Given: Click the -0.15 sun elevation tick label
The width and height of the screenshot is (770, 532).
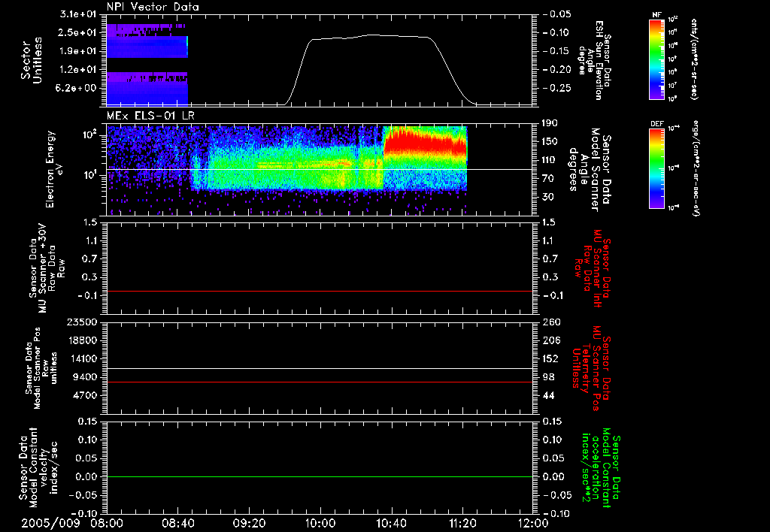Looking at the screenshot, I should 557,51.
